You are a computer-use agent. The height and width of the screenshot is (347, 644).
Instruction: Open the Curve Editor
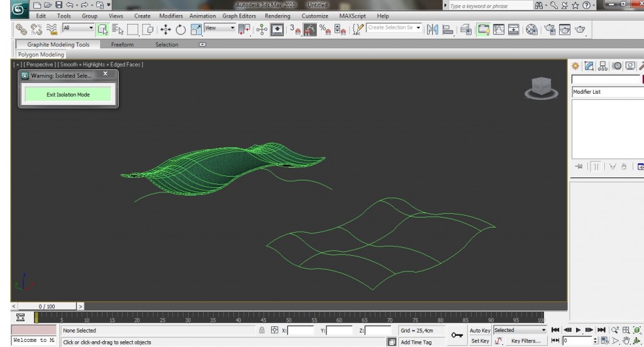tap(499, 30)
